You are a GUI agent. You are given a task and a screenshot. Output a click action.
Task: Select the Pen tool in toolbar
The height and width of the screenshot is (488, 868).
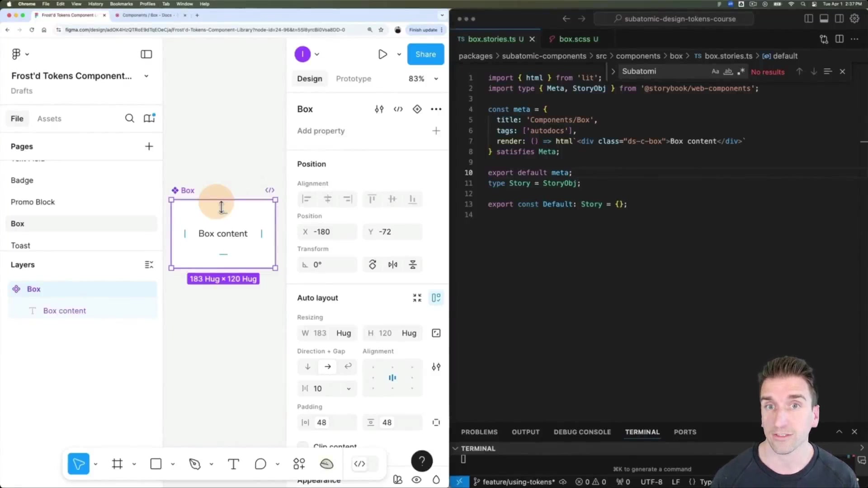[194, 464]
